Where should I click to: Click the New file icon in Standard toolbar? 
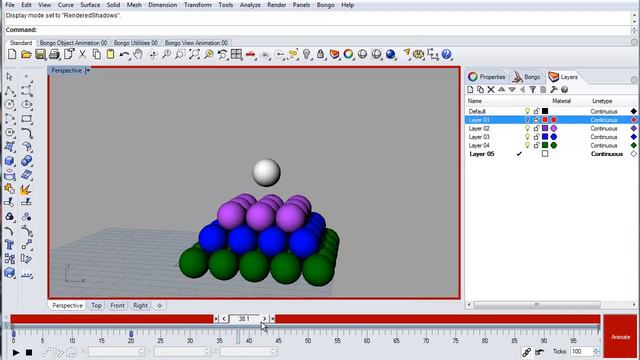tap(12, 54)
